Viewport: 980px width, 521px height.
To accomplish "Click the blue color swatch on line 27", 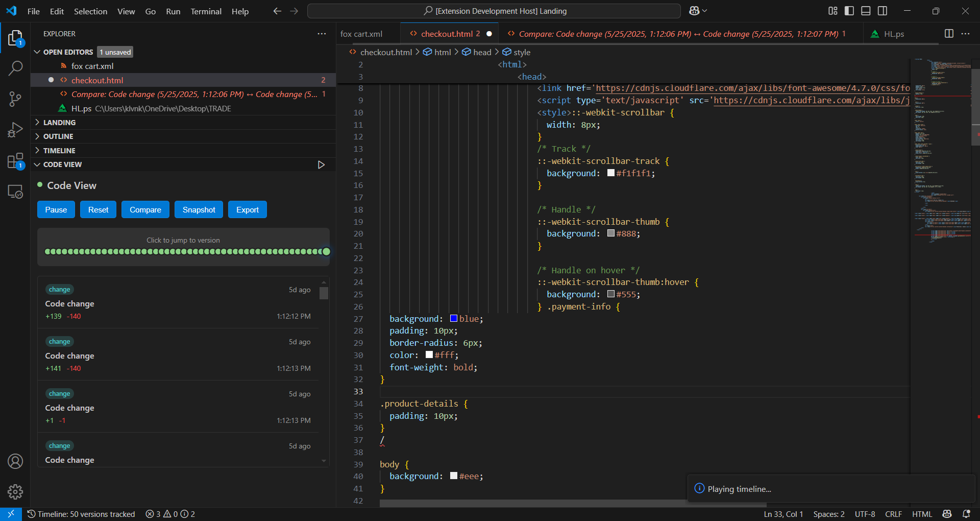I will tap(454, 319).
